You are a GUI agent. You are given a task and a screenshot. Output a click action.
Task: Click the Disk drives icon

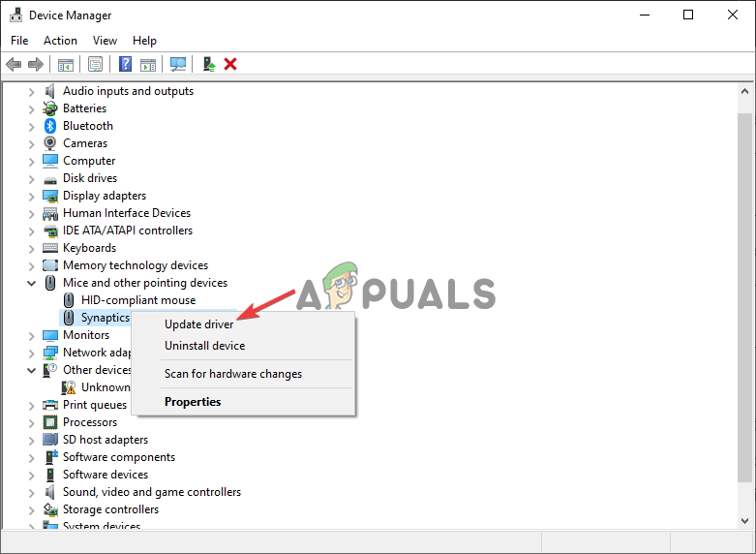click(x=50, y=180)
